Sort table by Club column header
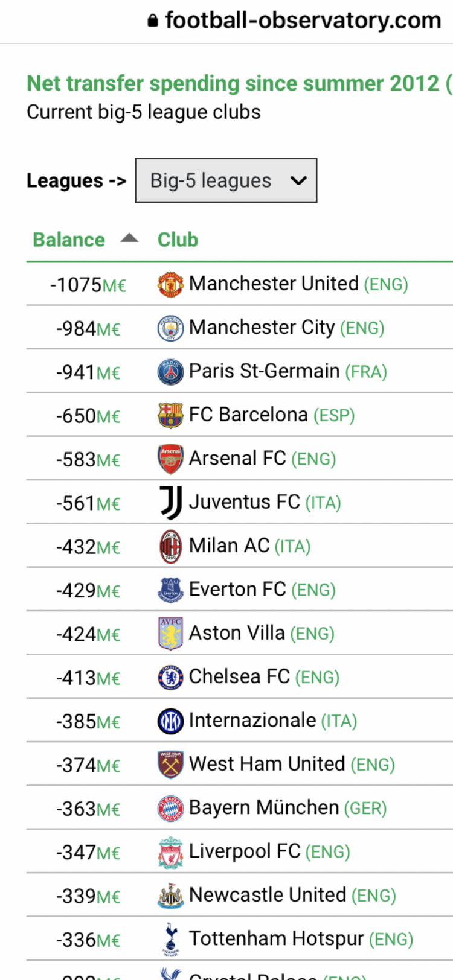The height and width of the screenshot is (980, 453). pyautogui.click(x=178, y=240)
